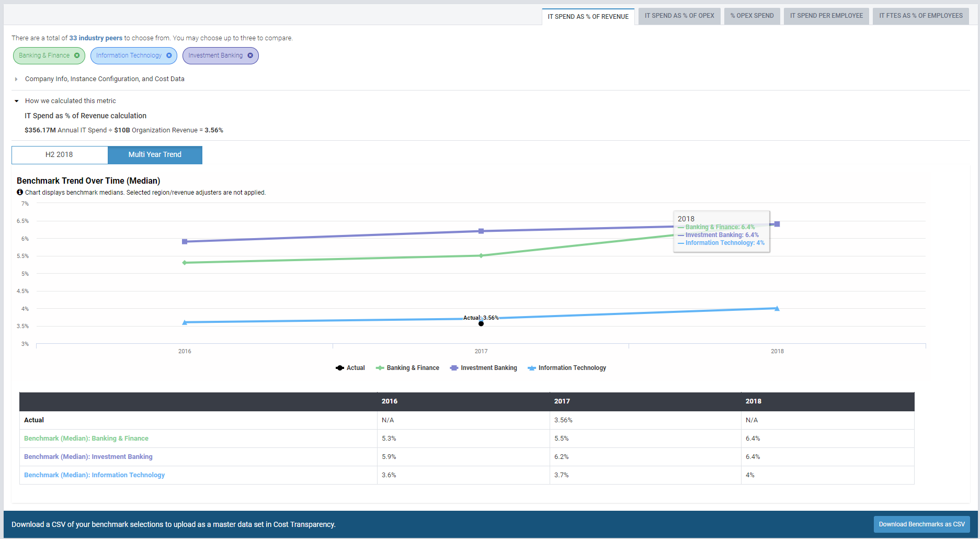
Task: Click the 2018 Information Technology triangle marker
Action: click(777, 309)
